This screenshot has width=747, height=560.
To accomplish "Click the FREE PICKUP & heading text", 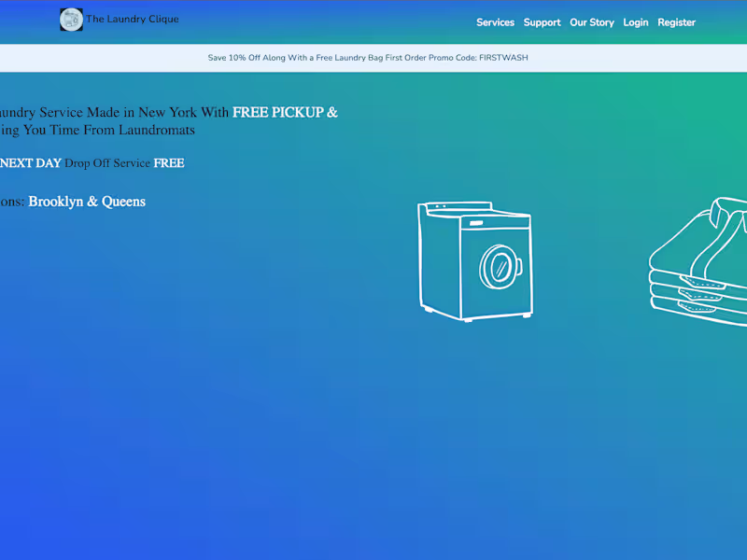I will tap(285, 112).
